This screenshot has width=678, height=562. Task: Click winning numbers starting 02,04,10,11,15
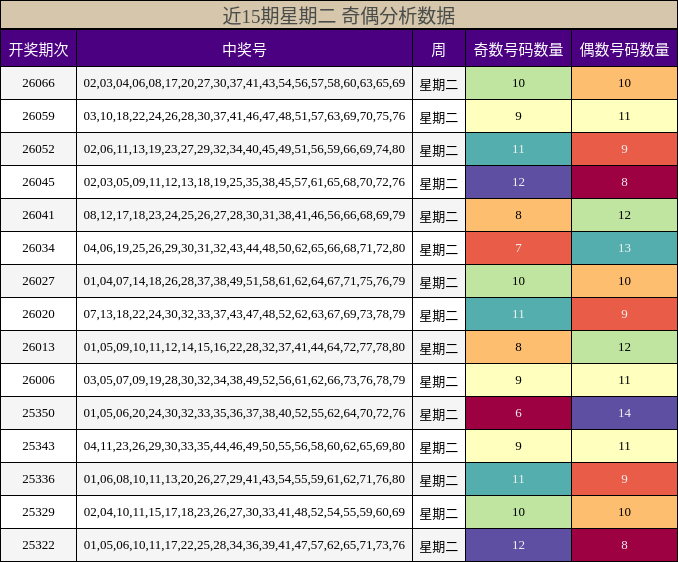click(244, 512)
